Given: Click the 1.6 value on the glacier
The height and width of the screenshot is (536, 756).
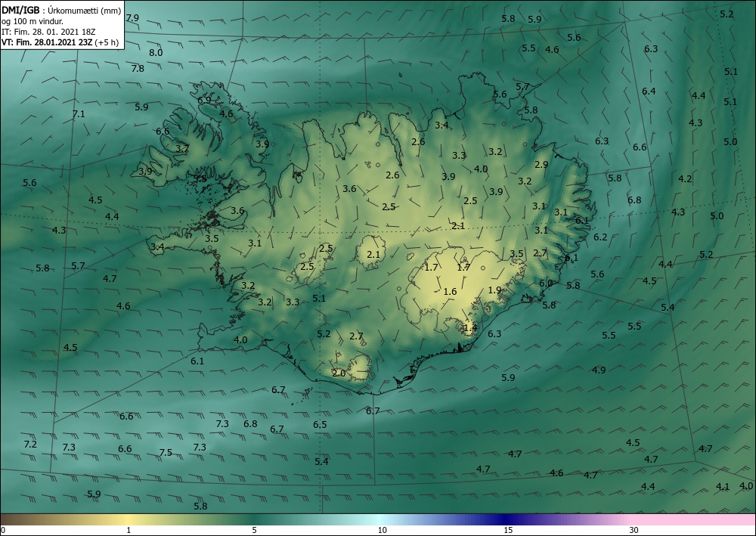Looking at the screenshot, I should pos(450,292).
